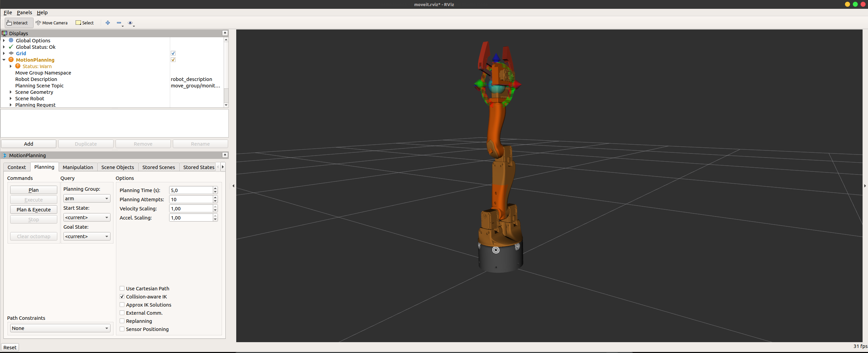
Task: Click the Plan & Execute button
Action: pyautogui.click(x=34, y=210)
